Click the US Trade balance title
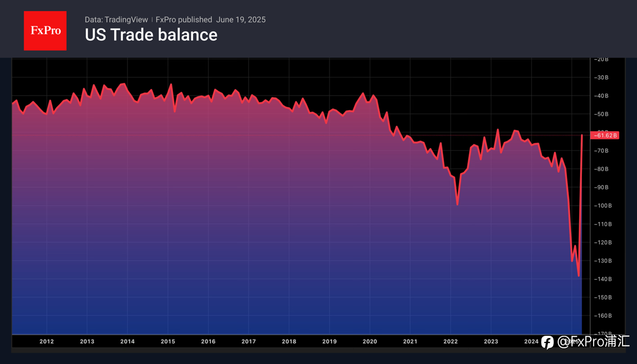 click(x=151, y=35)
